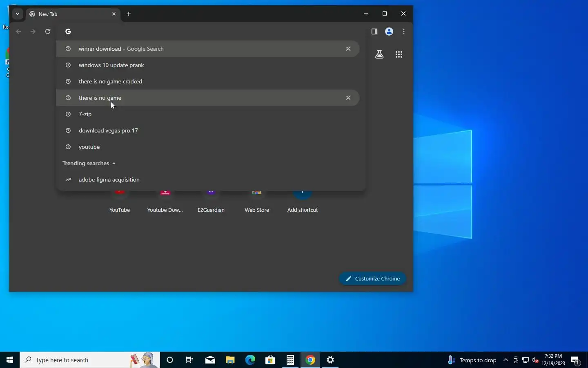Viewport: 588px width, 368px height.
Task: Open Cortana circle icon
Action: coord(170,360)
